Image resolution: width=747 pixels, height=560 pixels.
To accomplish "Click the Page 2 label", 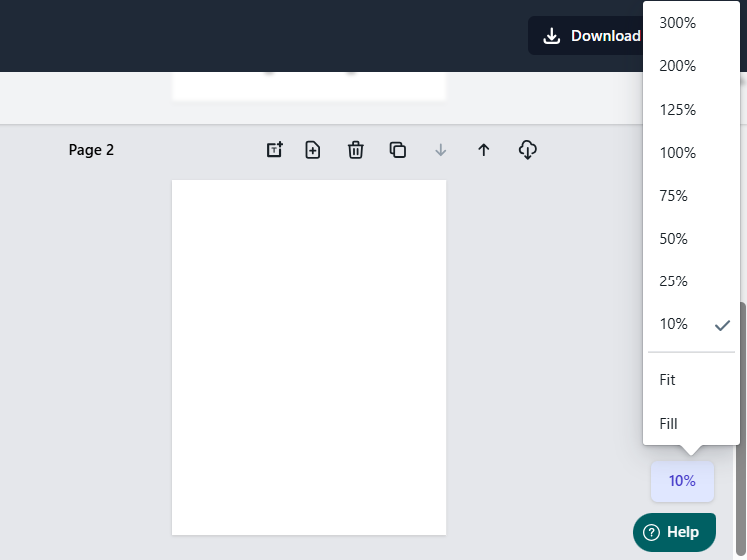I will point(91,150).
